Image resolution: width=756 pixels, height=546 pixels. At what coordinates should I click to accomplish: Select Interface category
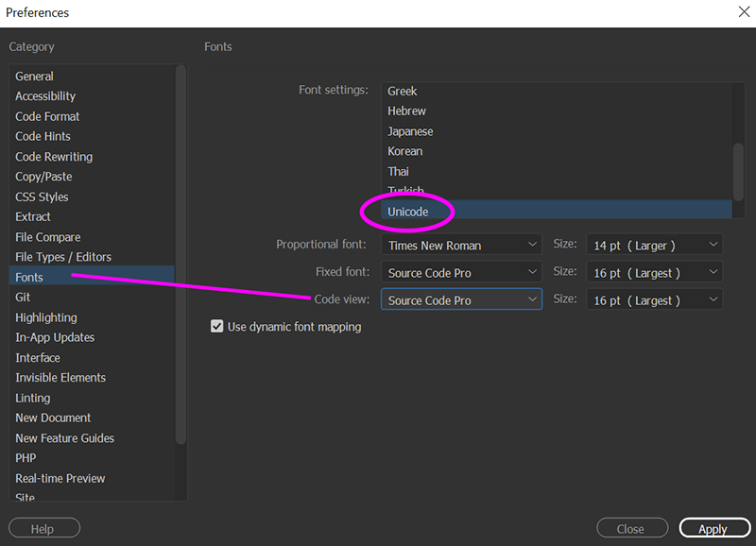point(92,358)
